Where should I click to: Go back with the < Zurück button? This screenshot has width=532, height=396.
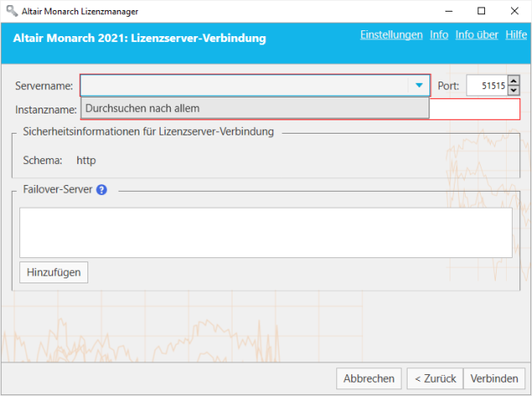[x=435, y=378]
